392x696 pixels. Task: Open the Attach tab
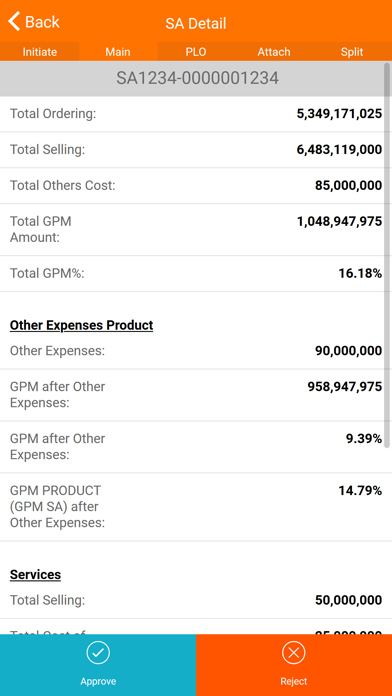pos(274,51)
